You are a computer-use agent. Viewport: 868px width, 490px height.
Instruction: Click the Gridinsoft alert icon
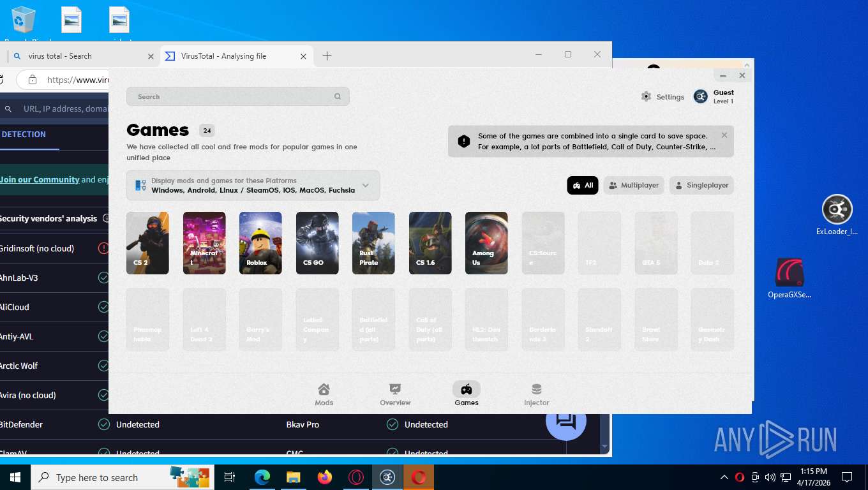(103, 248)
